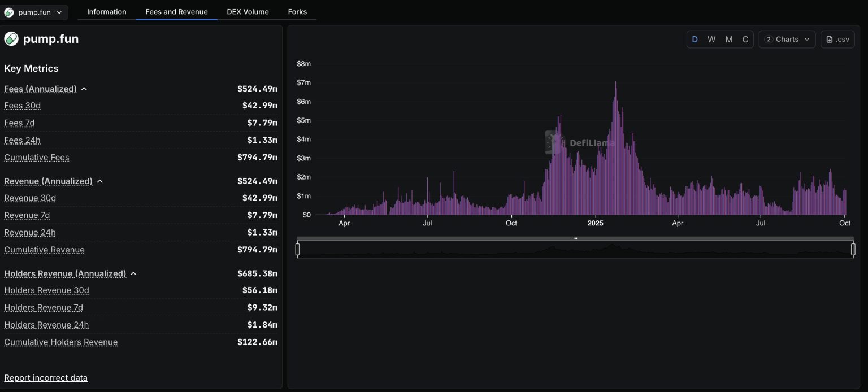Switch chart to Cumulative (C) view
This screenshot has width=868, height=392.
click(x=745, y=40)
